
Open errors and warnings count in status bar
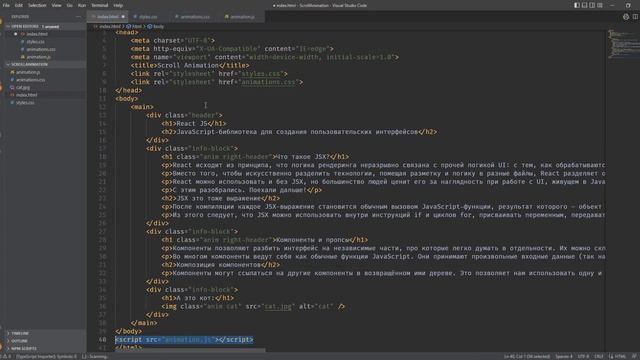(6, 357)
